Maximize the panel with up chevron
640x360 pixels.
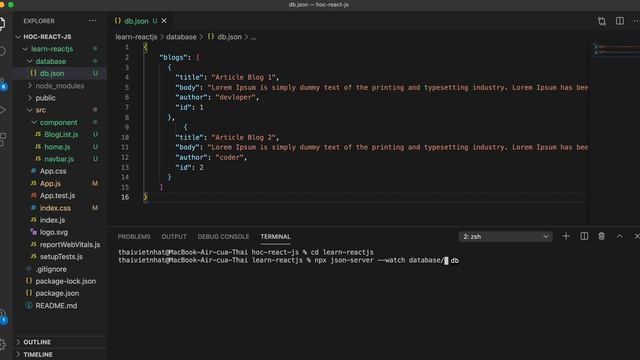tap(620, 236)
